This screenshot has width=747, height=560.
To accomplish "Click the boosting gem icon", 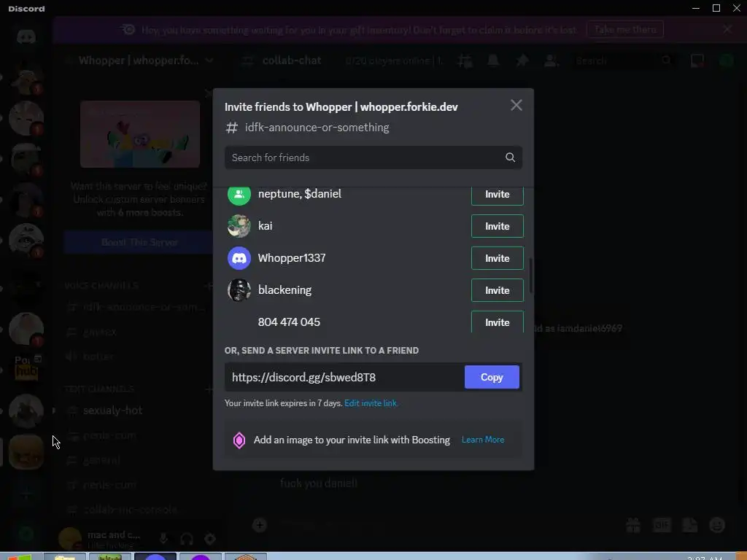I will [239, 440].
